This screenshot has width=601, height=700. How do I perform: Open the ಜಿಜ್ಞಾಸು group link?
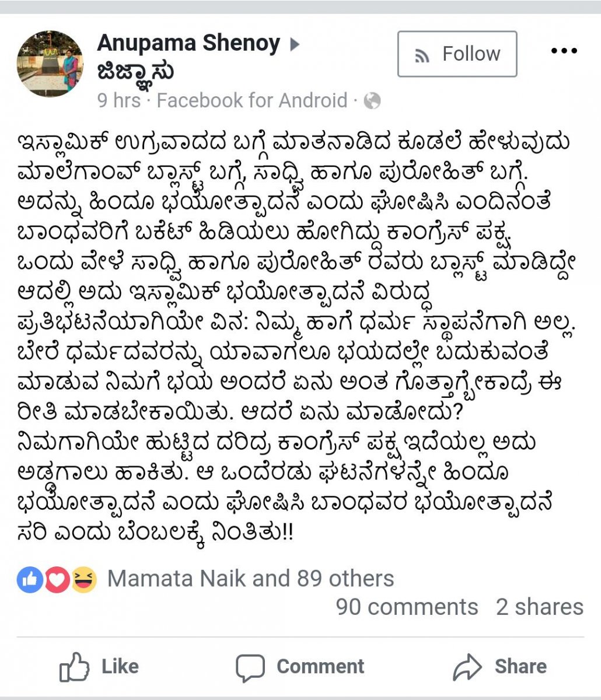(135, 72)
